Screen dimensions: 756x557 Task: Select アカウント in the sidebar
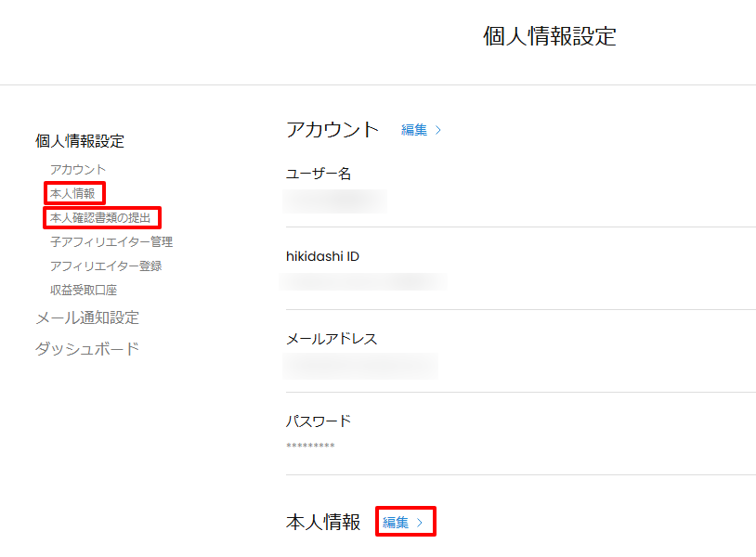point(78,169)
